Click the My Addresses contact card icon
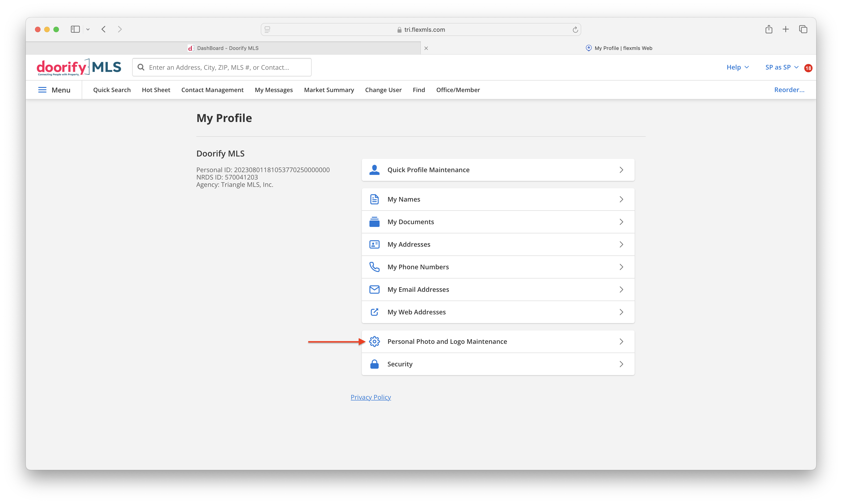 [374, 244]
